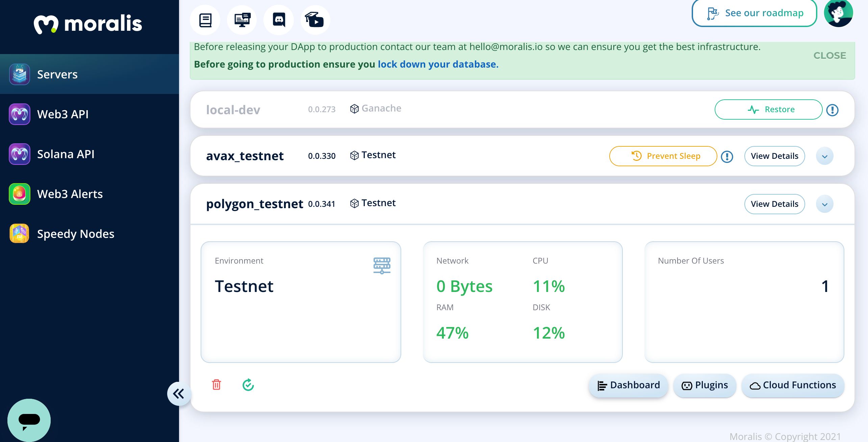Screen dimensions: 868x442
Task: Click the Network 0 Bytes value
Action: point(464,287)
